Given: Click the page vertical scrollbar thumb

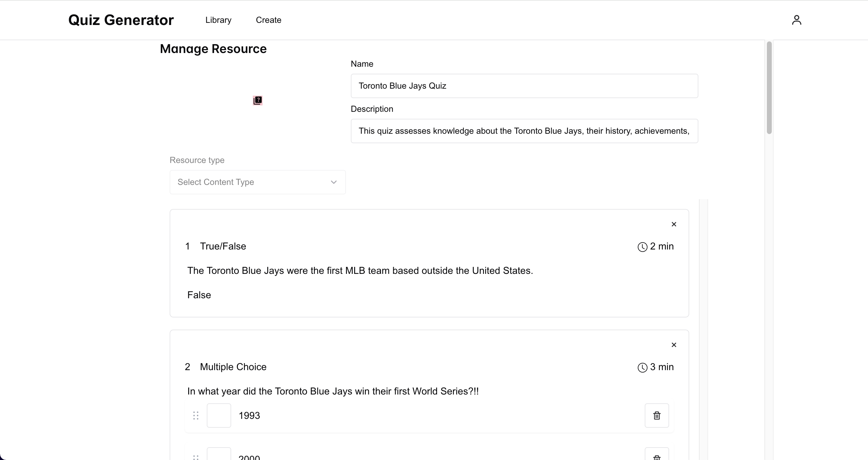Looking at the screenshot, I should [769, 88].
